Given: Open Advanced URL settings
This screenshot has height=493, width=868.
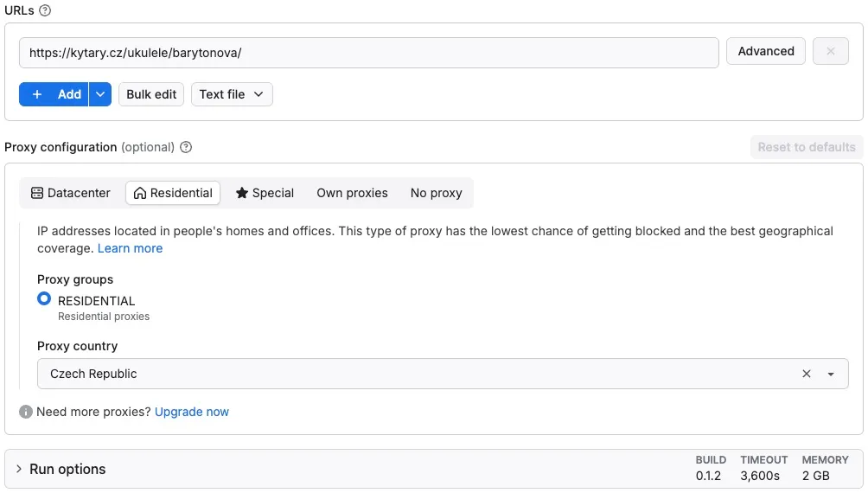Looking at the screenshot, I should (766, 51).
